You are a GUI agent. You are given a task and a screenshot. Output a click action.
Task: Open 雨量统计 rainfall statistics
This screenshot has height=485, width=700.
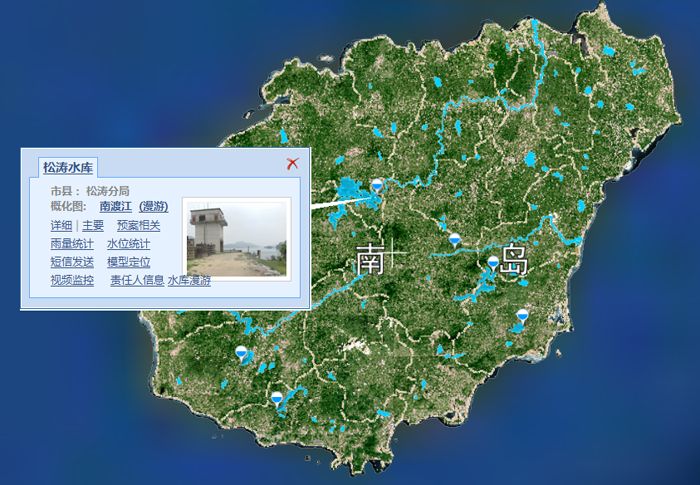click(x=72, y=244)
